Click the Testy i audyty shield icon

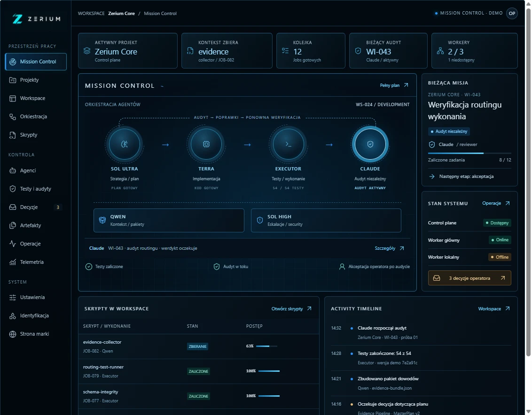(13, 189)
